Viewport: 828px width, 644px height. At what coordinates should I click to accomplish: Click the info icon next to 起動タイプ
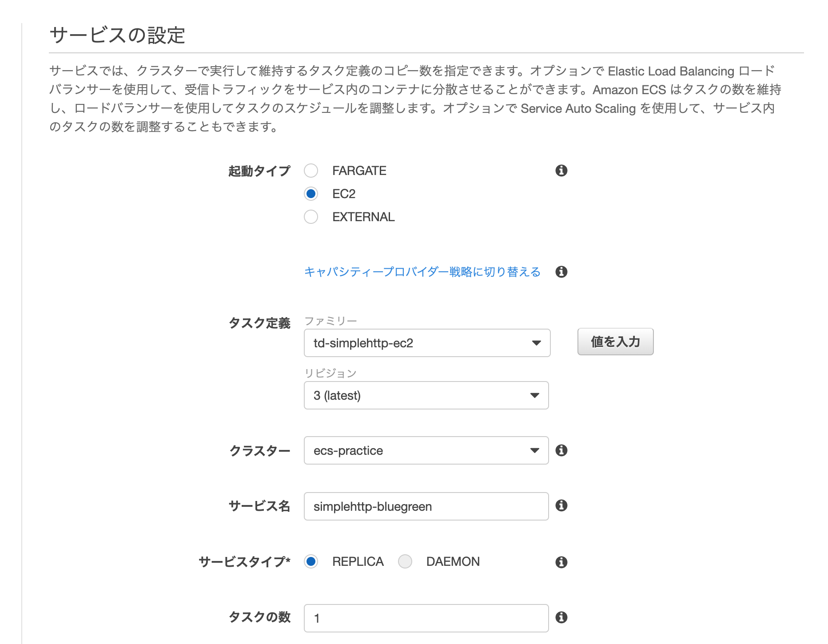pyautogui.click(x=562, y=171)
